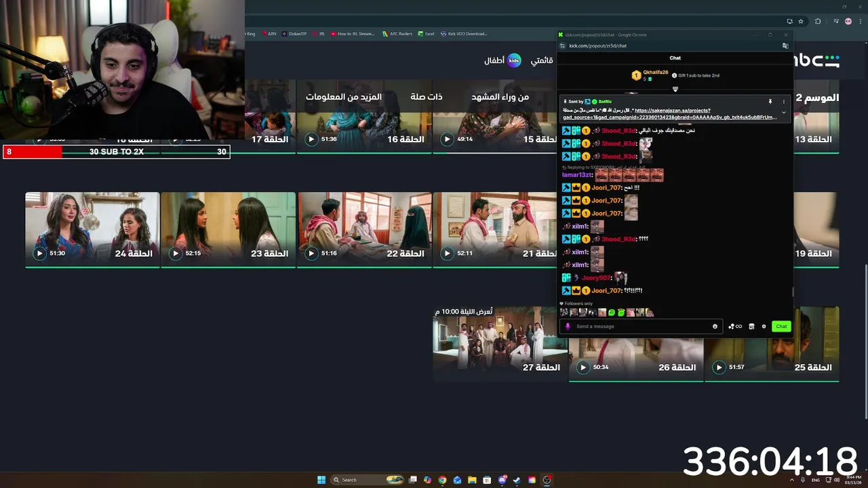868x488 pixels.
Task: Click the Chrome profile avatar
Action: pos(848,22)
